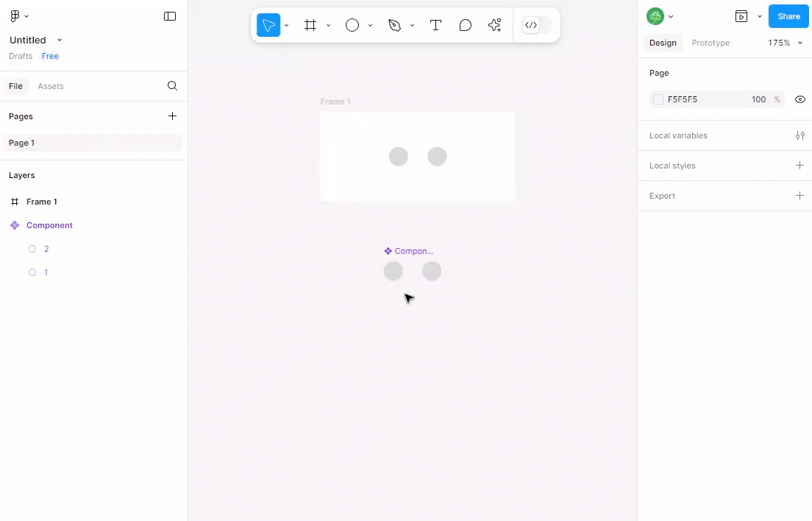Click the Component label on canvas
Image resolution: width=812 pixels, height=521 pixels.
click(x=409, y=251)
